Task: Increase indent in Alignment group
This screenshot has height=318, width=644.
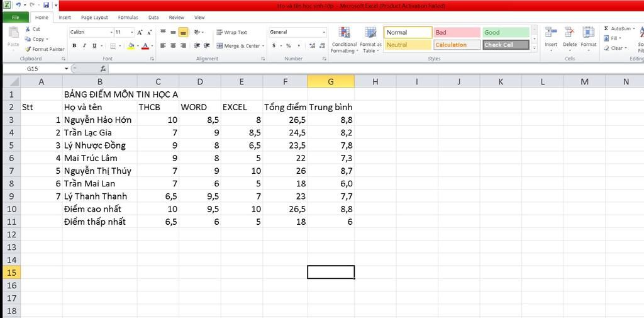Action: coord(206,46)
